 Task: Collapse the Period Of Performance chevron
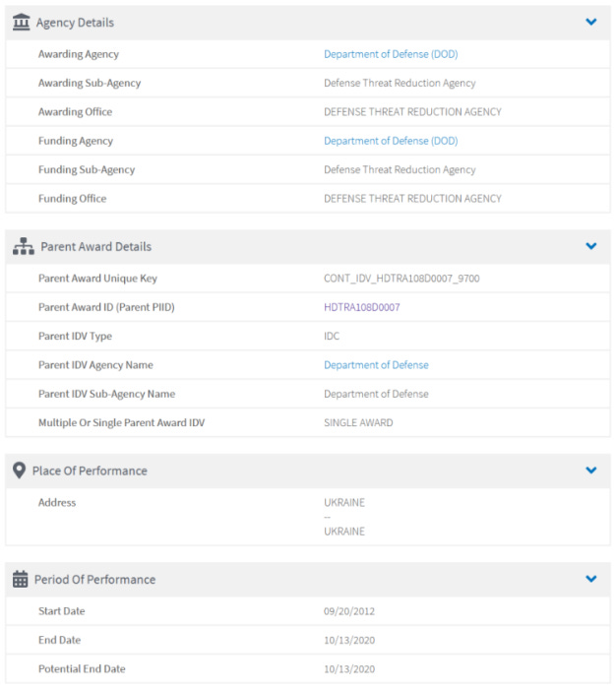[x=591, y=578]
